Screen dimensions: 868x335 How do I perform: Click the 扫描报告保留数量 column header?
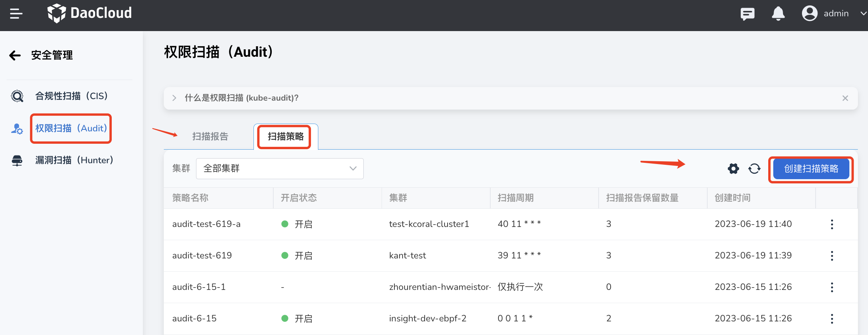coord(642,198)
